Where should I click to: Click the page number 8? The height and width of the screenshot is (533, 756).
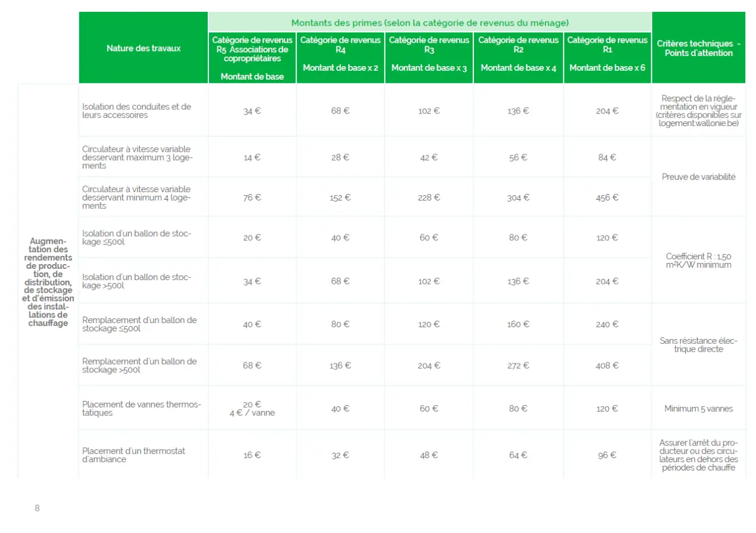pyautogui.click(x=37, y=508)
